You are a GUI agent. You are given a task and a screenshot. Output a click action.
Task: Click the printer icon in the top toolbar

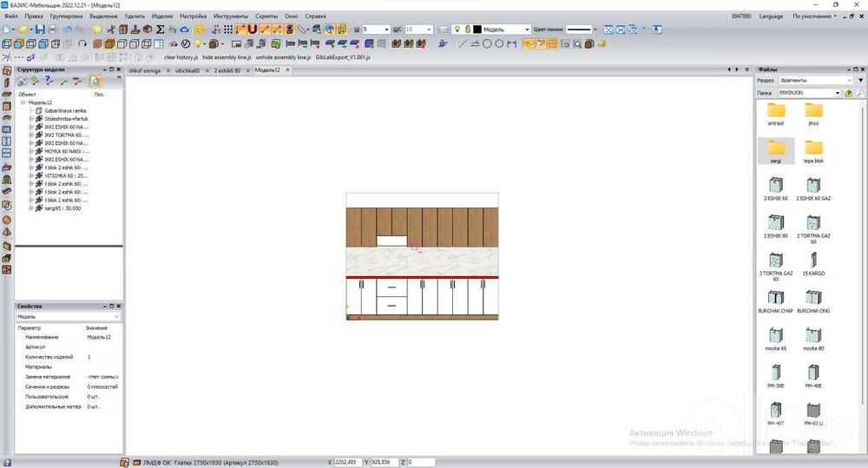click(x=52, y=30)
